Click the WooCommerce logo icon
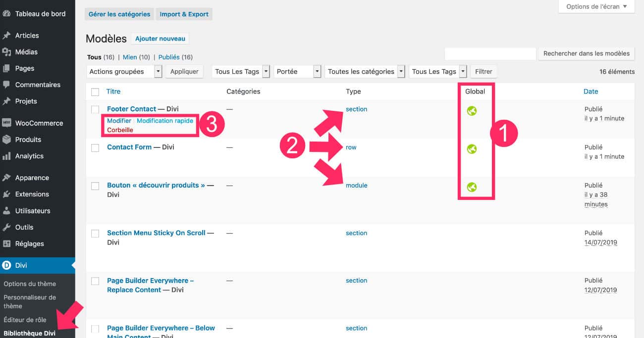The image size is (644, 338). point(6,123)
